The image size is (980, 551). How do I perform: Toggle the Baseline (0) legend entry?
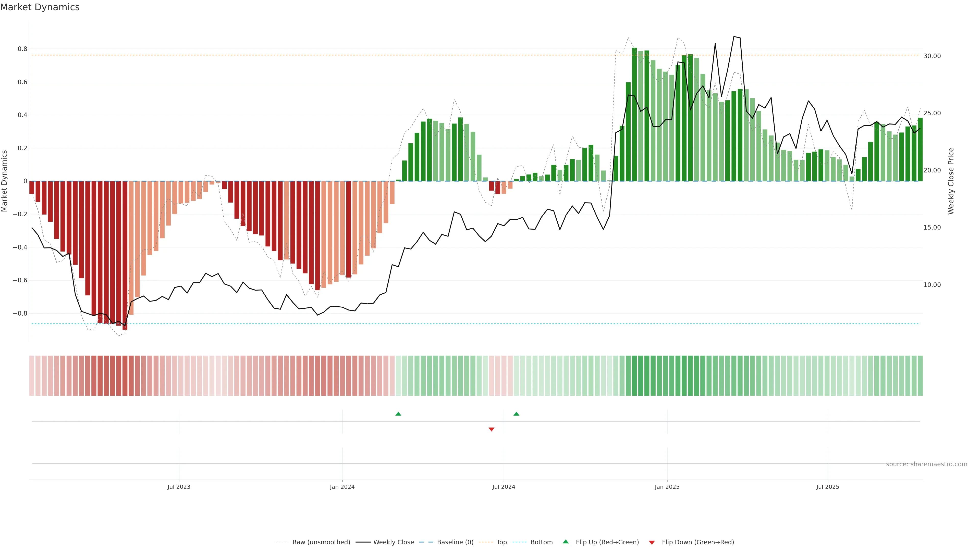[x=455, y=542]
